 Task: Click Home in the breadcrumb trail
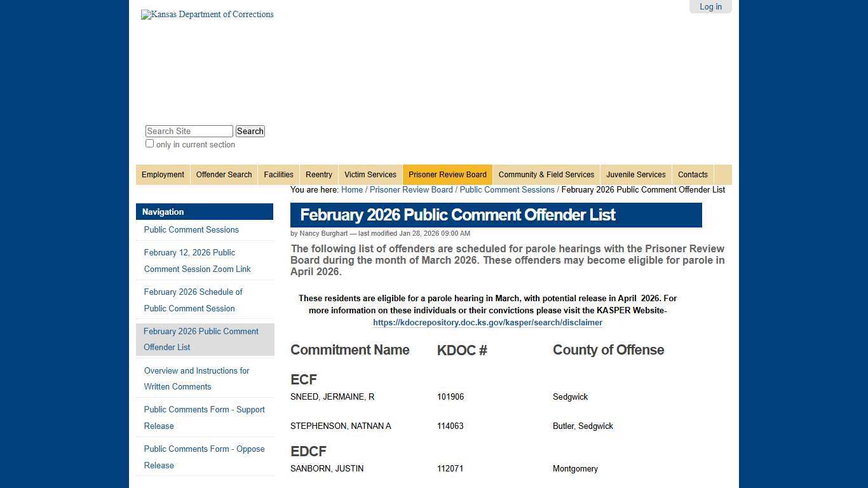point(352,189)
